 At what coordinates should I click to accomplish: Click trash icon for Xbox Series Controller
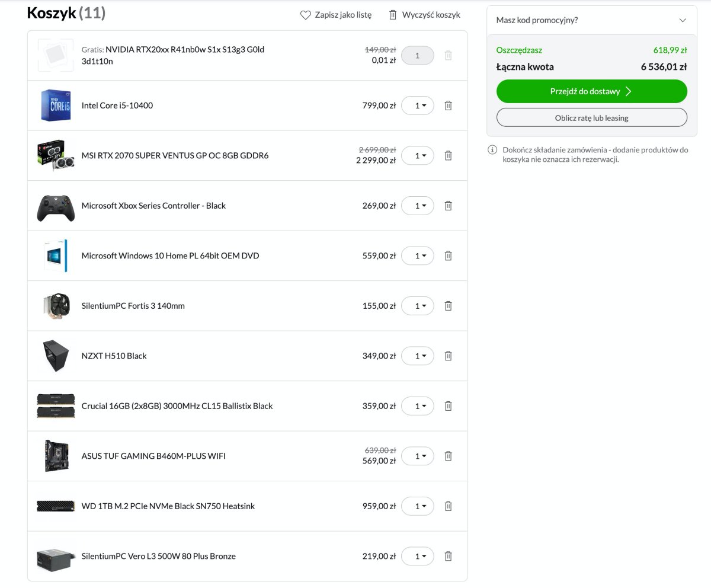tap(449, 206)
